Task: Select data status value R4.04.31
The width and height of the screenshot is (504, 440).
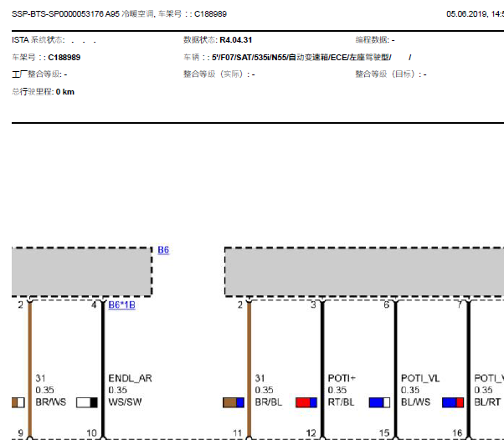Action: pyautogui.click(x=235, y=40)
